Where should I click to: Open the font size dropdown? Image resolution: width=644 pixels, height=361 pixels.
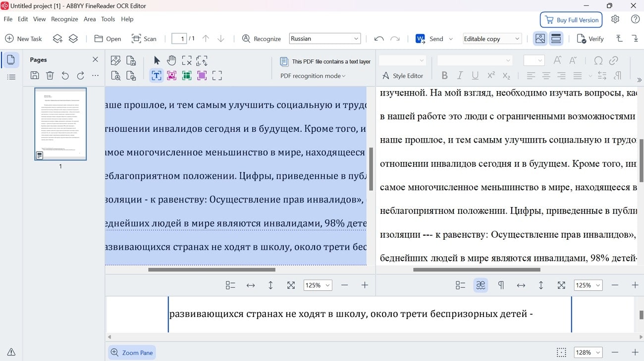click(x=534, y=60)
